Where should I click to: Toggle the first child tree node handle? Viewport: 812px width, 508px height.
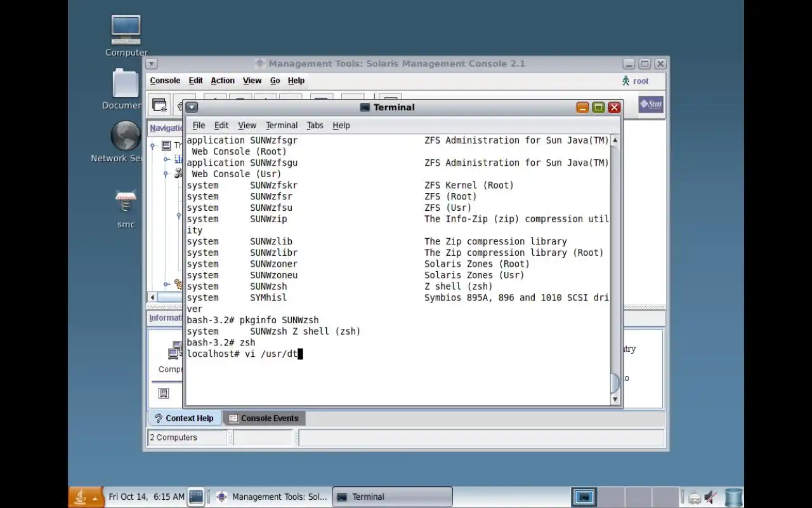(x=167, y=159)
